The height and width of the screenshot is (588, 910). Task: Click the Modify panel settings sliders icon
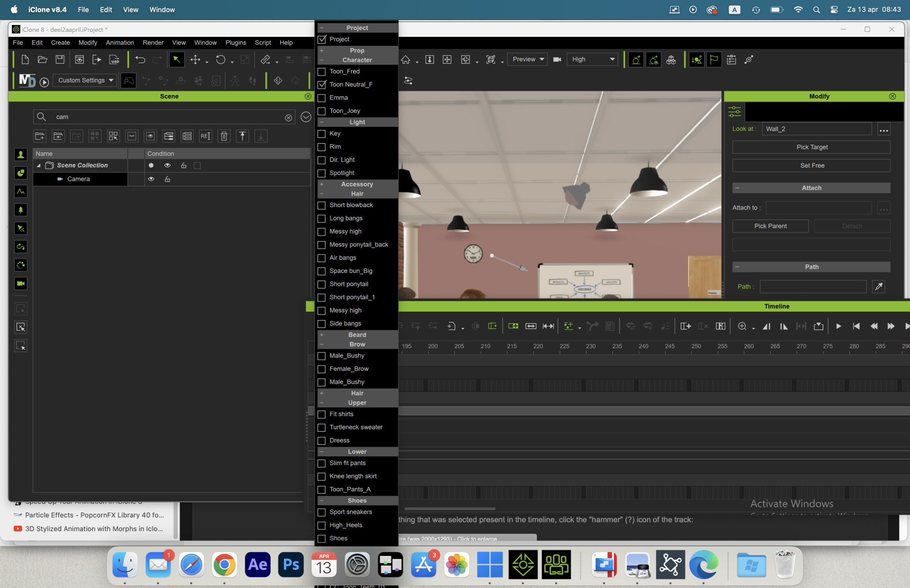pos(734,111)
